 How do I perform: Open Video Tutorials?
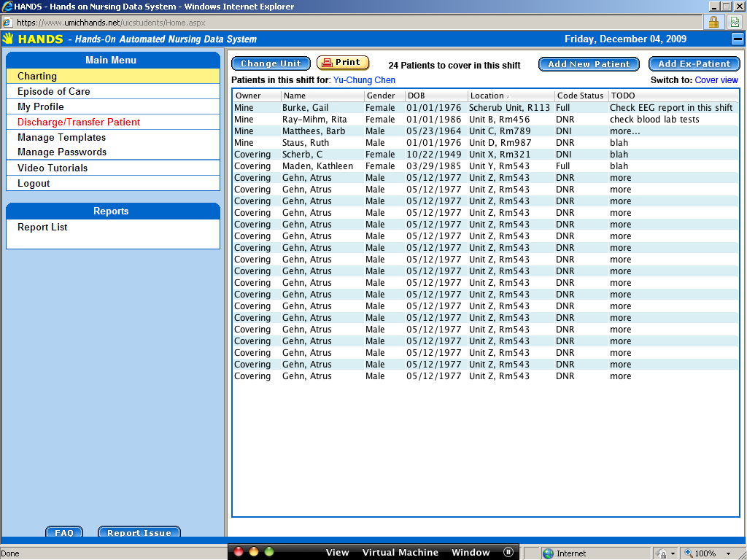[113, 168]
